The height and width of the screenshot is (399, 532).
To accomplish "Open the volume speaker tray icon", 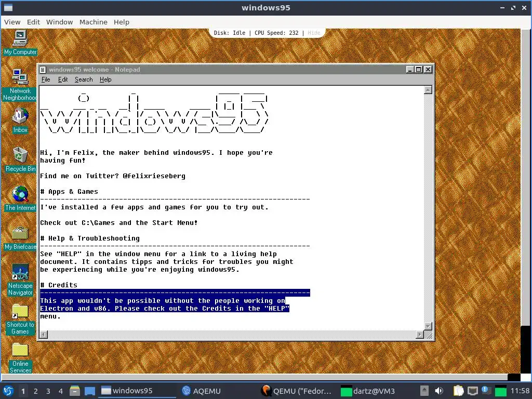I will coord(439,391).
